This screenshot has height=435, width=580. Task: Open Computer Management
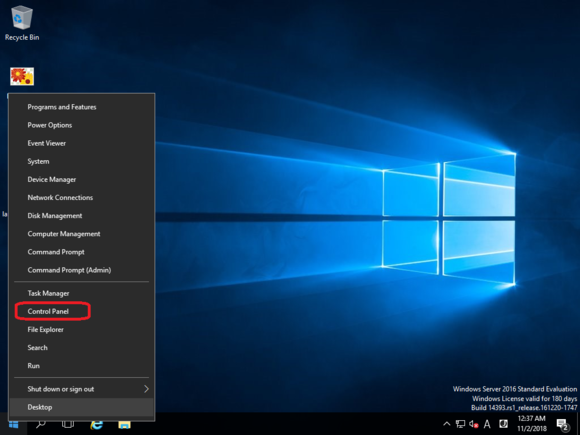(81, 234)
